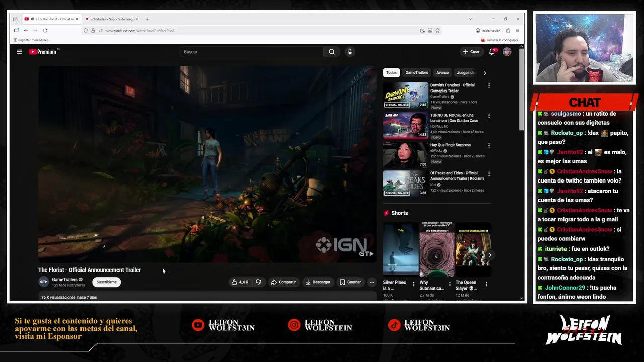Viewport: 644px width, 362px height.
Task: Focus the Buscar search field
Action: point(252,52)
